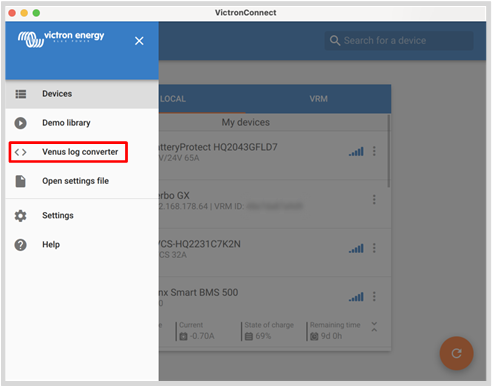Click the Venus log converter code icon
The width and height of the screenshot is (492, 387).
21,152
